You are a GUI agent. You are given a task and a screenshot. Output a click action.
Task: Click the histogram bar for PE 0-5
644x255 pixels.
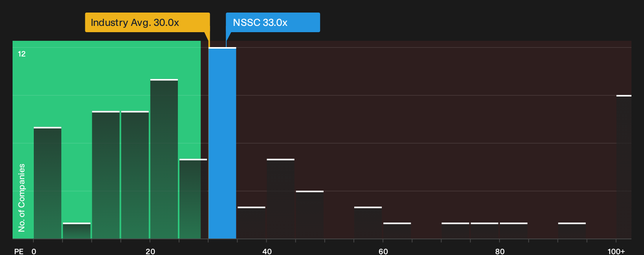[x=48, y=183]
